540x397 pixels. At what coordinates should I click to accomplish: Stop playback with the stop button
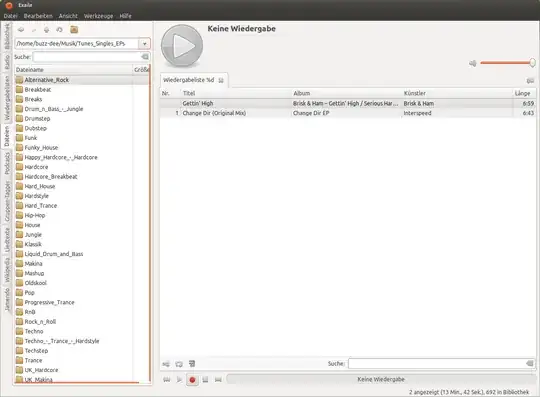(205, 379)
